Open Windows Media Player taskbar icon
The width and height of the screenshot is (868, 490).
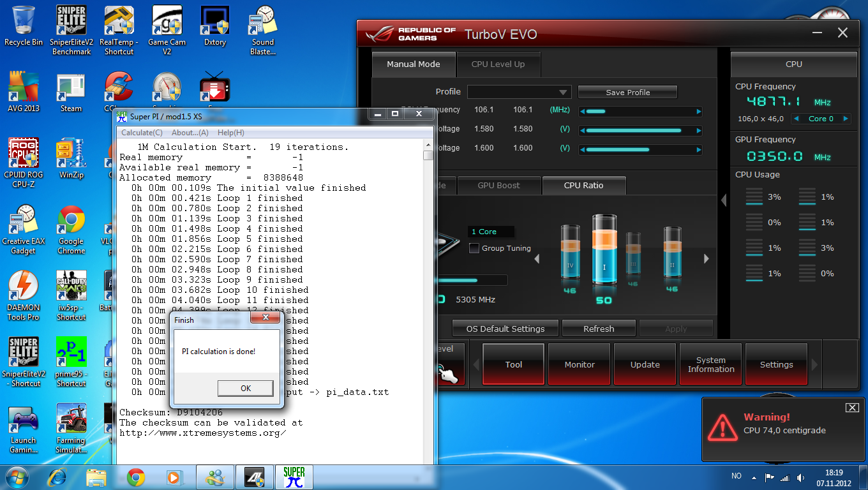pos(173,477)
